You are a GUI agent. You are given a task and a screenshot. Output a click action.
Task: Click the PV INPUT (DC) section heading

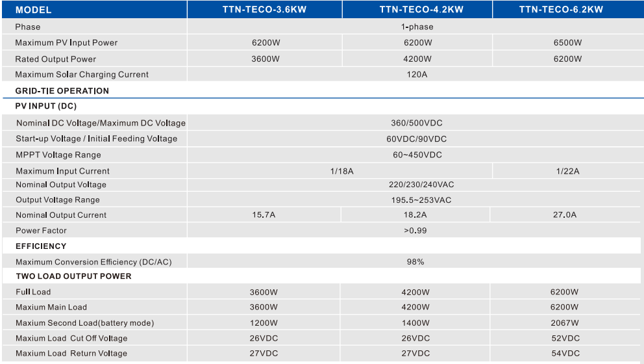click(x=45, y=106)
